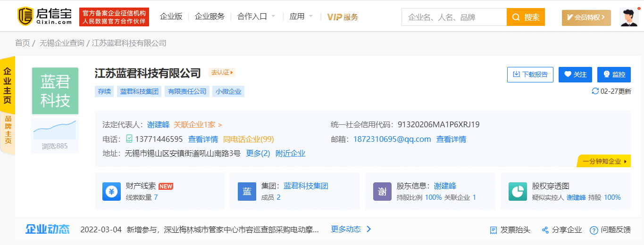Click the 存续 status tag

coord(104,91)
